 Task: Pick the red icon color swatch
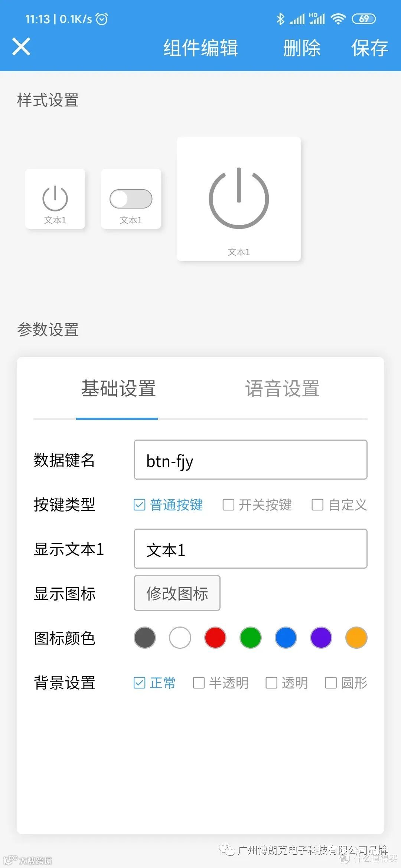point(215,638)
